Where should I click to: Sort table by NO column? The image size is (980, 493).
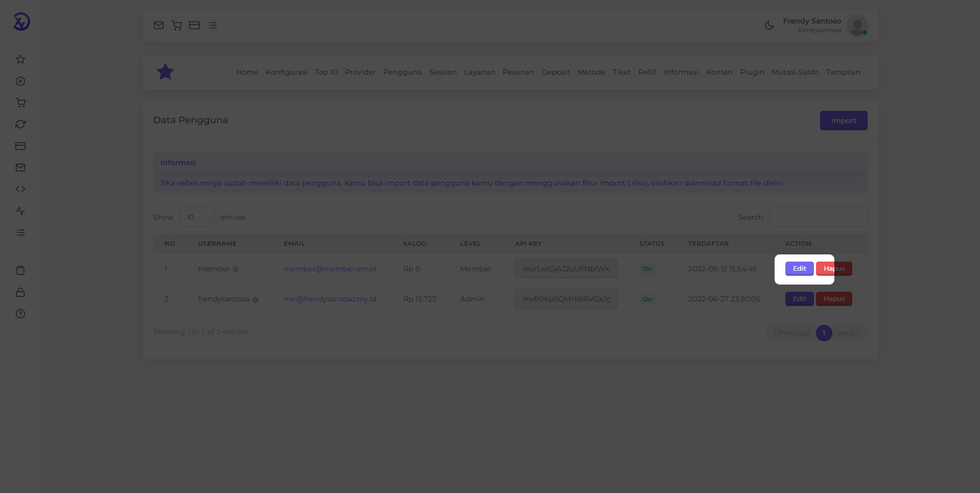pos(170,244)
